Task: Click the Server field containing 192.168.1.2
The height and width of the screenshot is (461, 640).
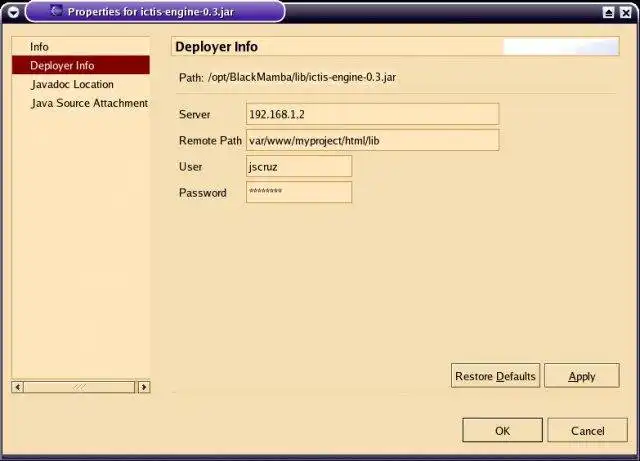Action: pyautogui.click(x=372, y=114)
